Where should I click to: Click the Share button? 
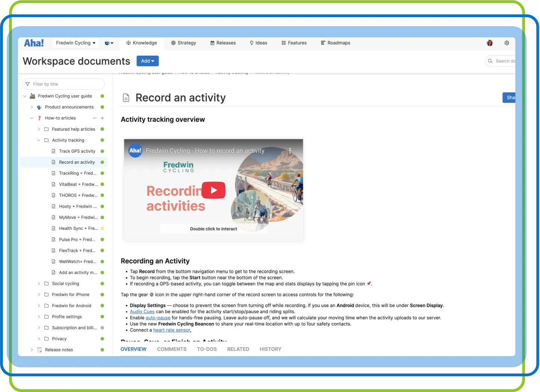click(x=509, y=97)
